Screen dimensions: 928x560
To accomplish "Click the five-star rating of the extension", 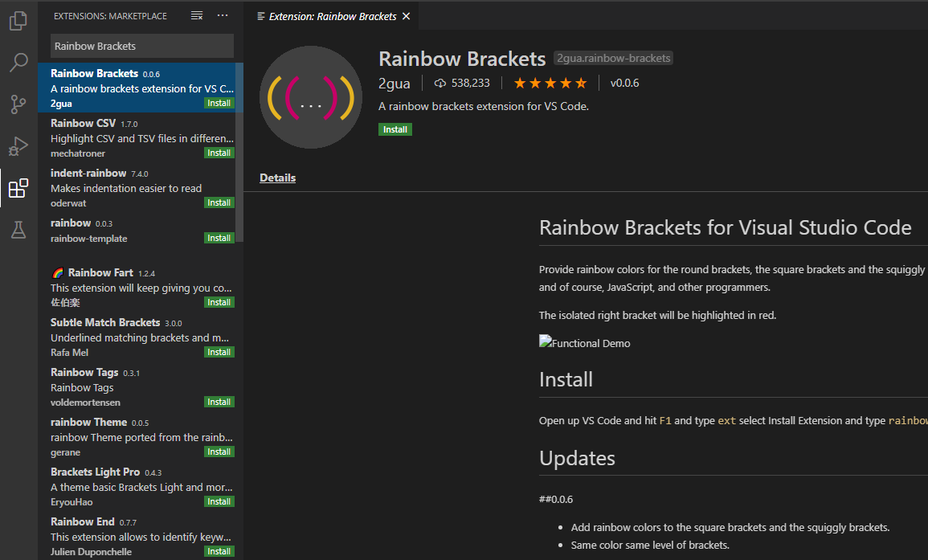I will point(550,83).
